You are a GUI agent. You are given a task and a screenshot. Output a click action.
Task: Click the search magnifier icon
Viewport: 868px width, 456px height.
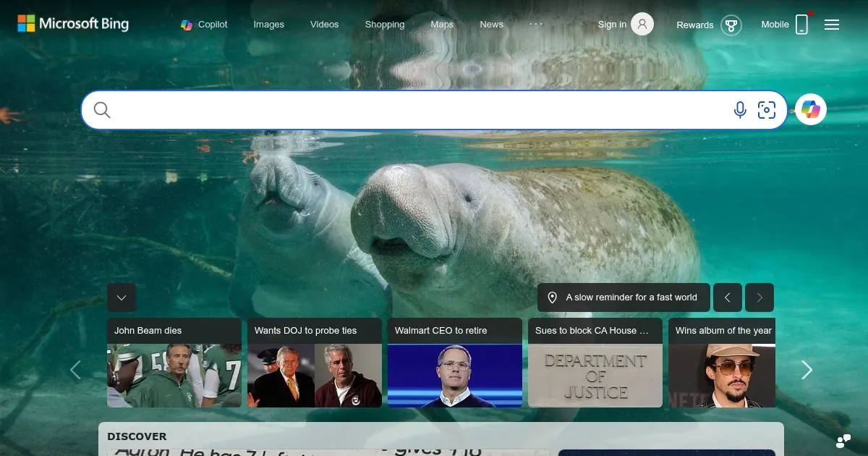click(x=101, y=109)
